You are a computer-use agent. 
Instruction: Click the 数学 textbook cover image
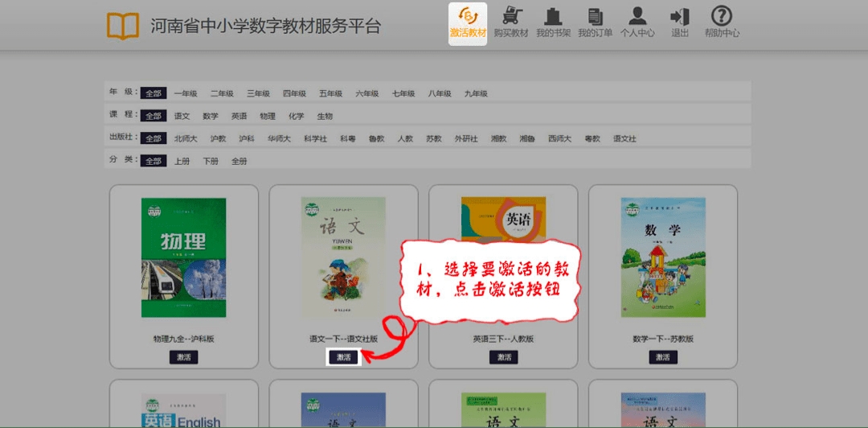pos(663,257)
